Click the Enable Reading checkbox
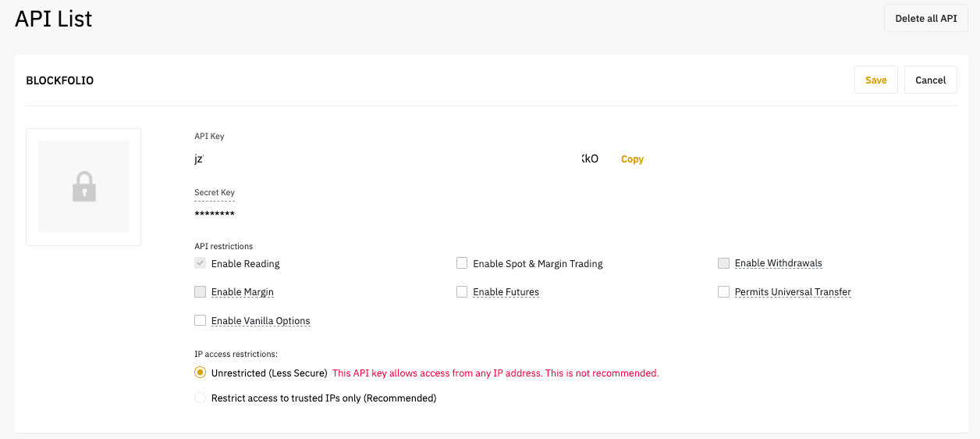Viewport: 980px width, 439px height. coord(200,263)
